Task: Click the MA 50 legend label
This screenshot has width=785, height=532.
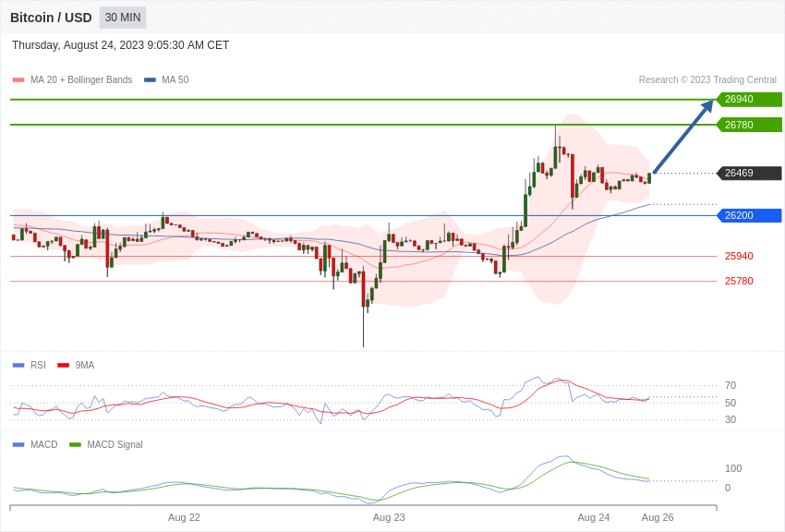Action: click(175, 79)
